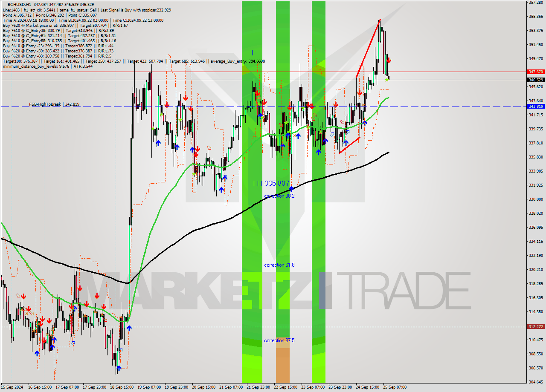Screen dimensions: 546x392
Task: Click the 308.520 price axis value
Action: click(536, 354)
